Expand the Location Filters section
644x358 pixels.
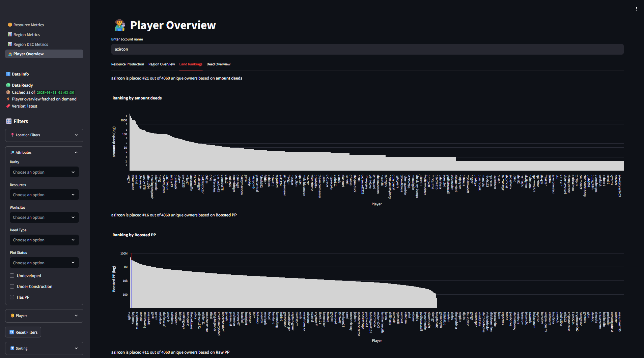(44, 135)
